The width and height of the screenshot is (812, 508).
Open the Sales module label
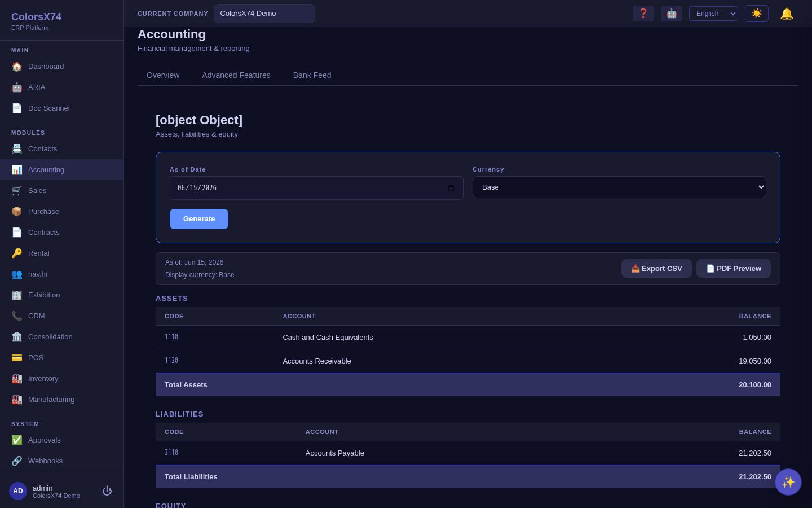click(x=37, y=191)
